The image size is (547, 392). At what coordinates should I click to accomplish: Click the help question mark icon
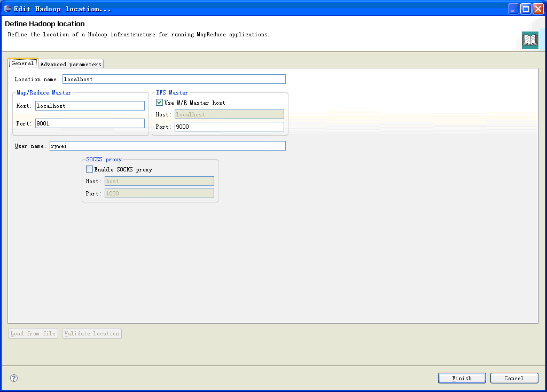pos(13,378)
